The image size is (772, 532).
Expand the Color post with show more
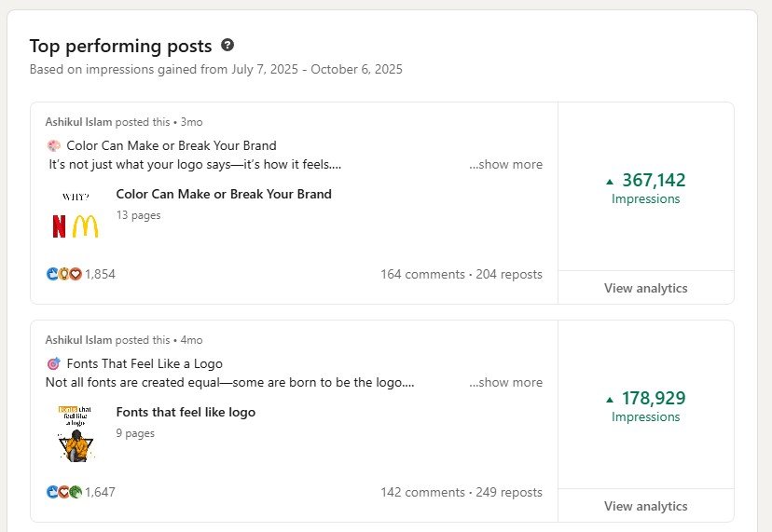505,165
